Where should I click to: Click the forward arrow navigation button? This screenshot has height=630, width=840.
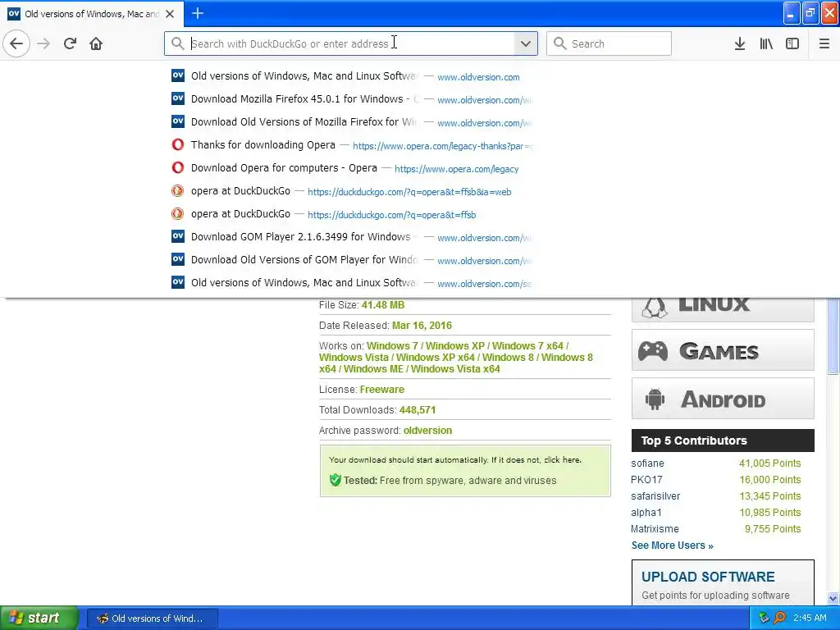(x=43, y=43)
